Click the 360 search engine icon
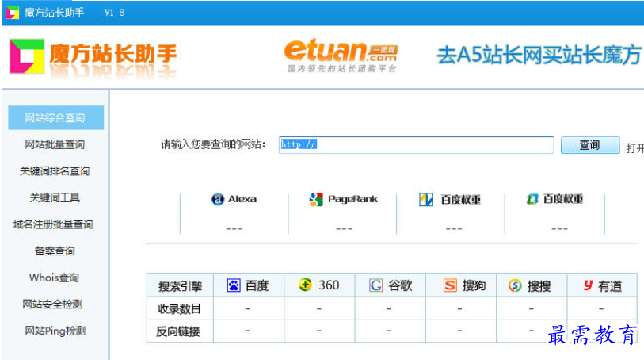 point(305,285)
